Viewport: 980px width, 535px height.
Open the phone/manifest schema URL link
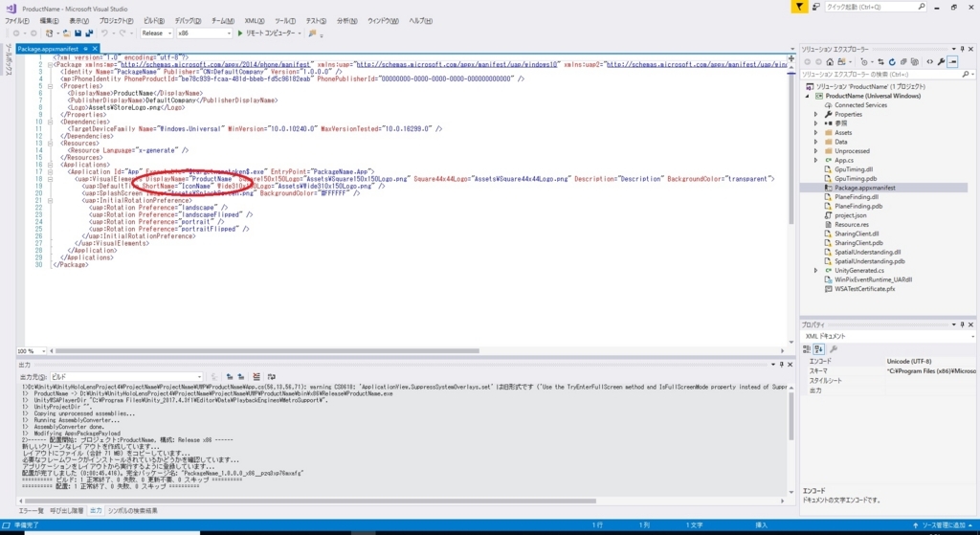click(215, 64)
